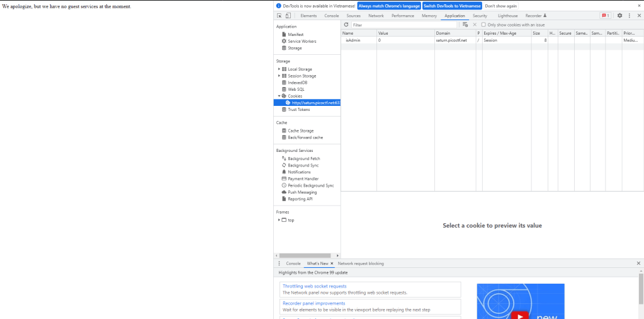Switch to the Network tab
Image resolution: width=644 pixels, height=319 pixels.
tap(376, 15)
